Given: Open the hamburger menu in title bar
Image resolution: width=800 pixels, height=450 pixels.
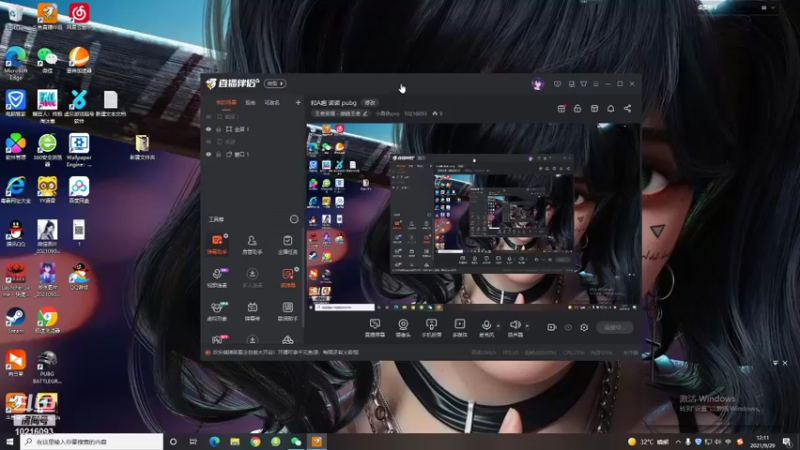Looking at the screenshot, I should pyautogui.click(x=595, y=84).
